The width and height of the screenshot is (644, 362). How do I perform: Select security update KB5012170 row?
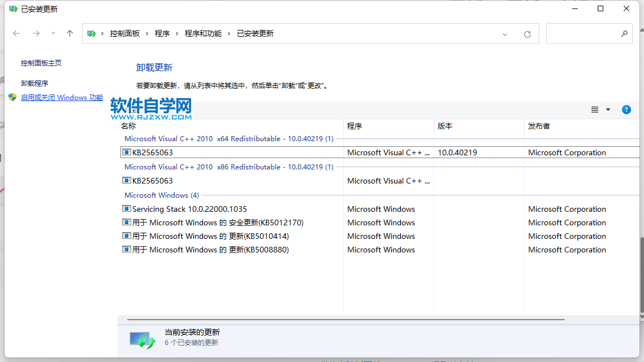pyautogui.click(x=380, y=223)
